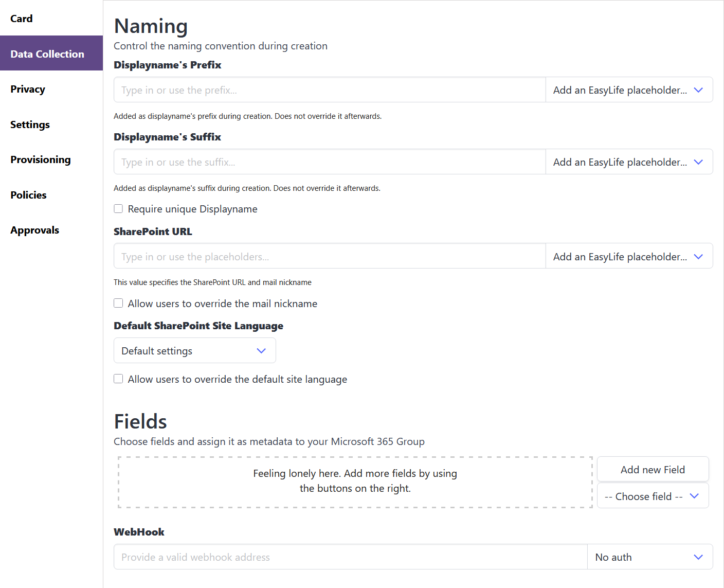Check Allow users to override the mail nickname
Image resolution: width=724 pixels, height=588 pixels.
(118, 303)
